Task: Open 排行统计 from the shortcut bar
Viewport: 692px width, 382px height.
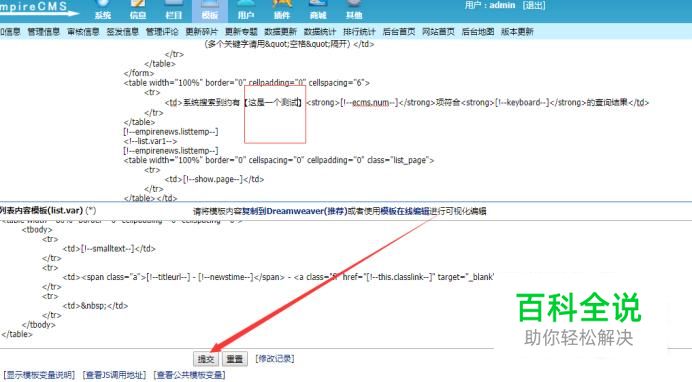Action: [359, 32]
